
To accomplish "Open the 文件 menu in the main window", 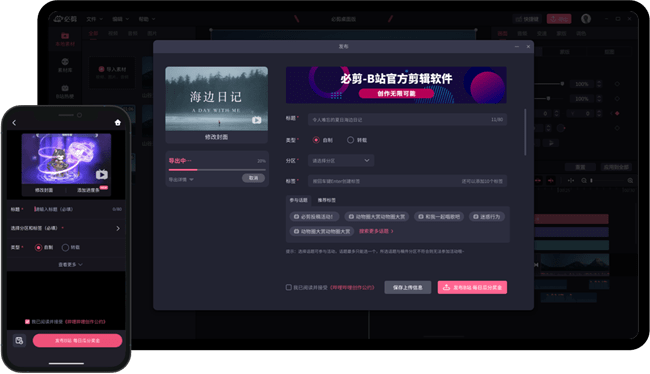I will [95, 19].
